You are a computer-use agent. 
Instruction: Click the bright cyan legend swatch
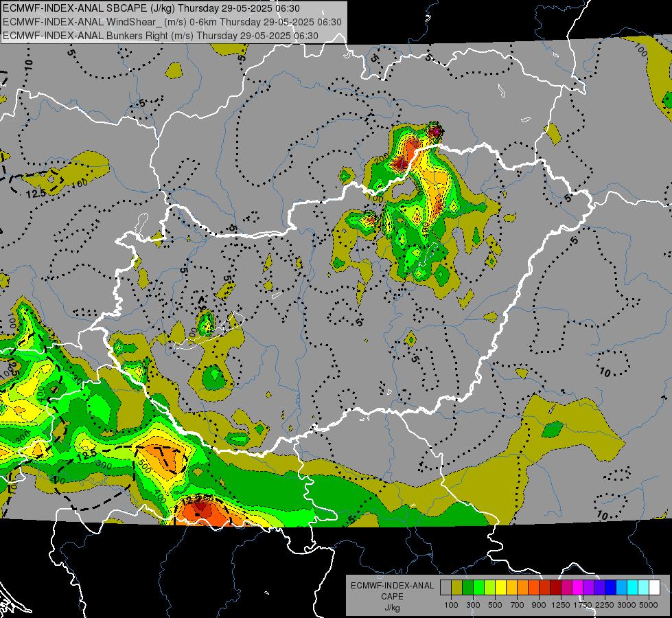tap(633, 587)
